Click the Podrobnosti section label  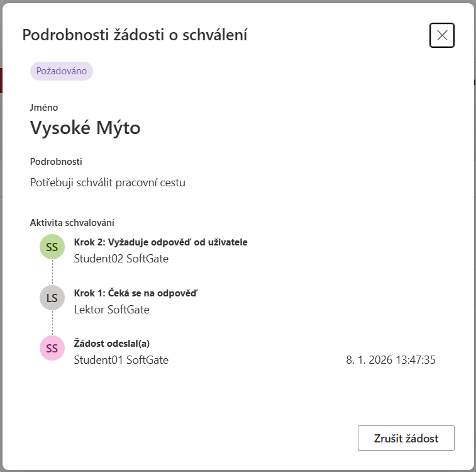coord(56,162)
